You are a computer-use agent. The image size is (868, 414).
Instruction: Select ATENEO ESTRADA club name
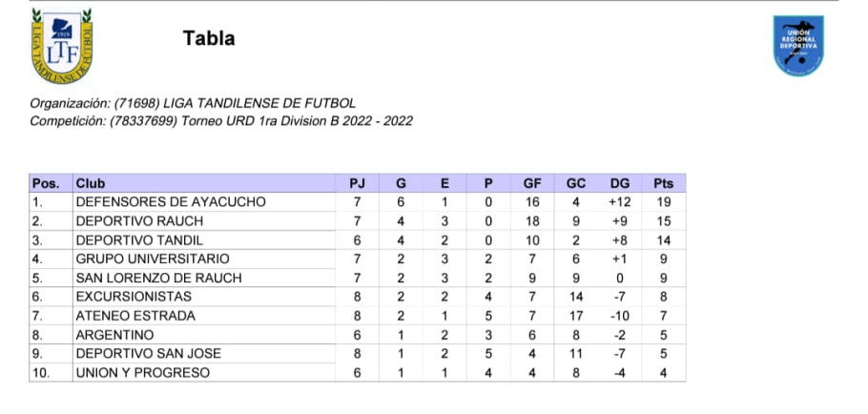pyautogui.click(x=135, y=316)
